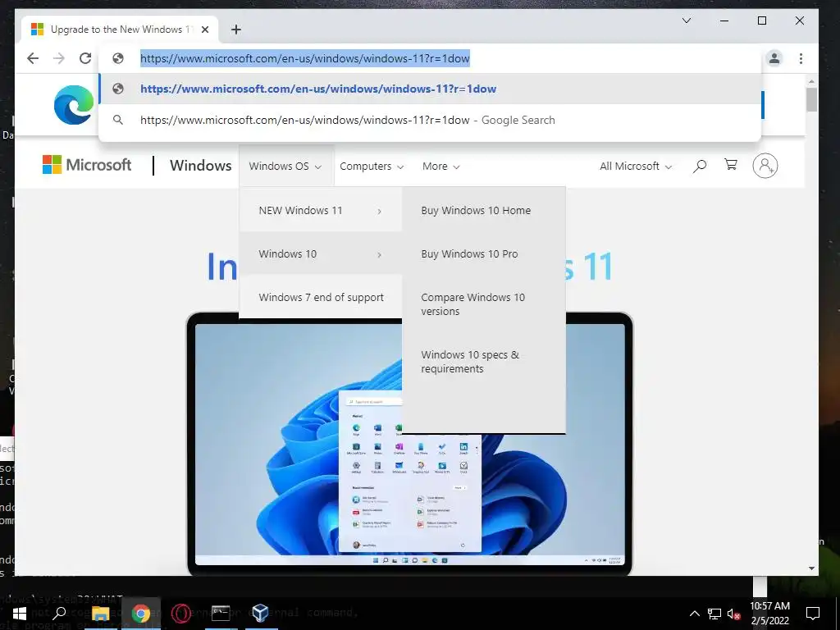Open the tab search chevron in title bar
Image resolution: width=840 pixels, height=630 pixels.
point(687,21)
